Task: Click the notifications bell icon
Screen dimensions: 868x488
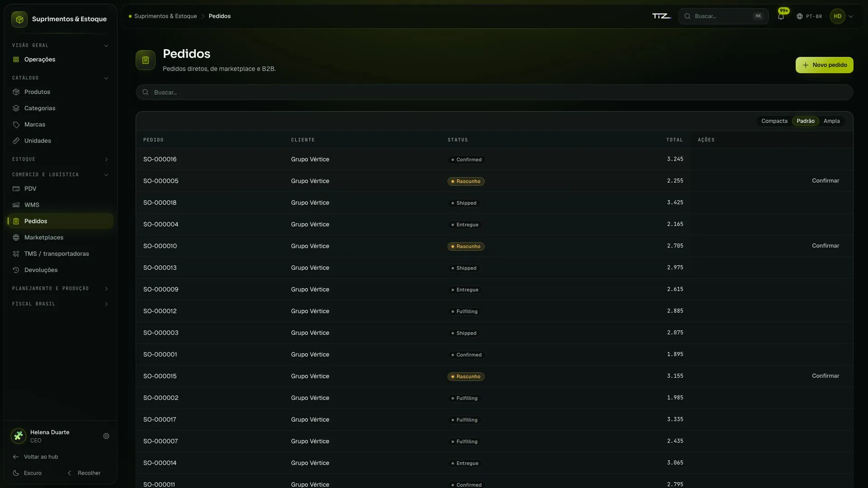Action: [x=781, y=16]
